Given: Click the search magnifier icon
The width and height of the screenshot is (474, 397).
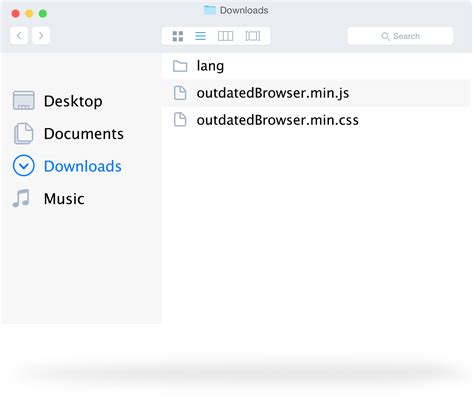Looking at the screenshot, I should (x=385, y=36).
